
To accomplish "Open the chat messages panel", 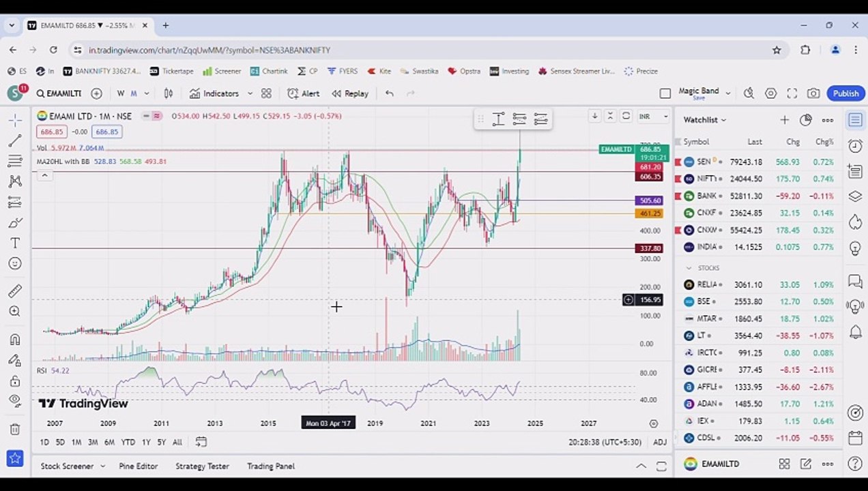I will [x=855, y=281].
